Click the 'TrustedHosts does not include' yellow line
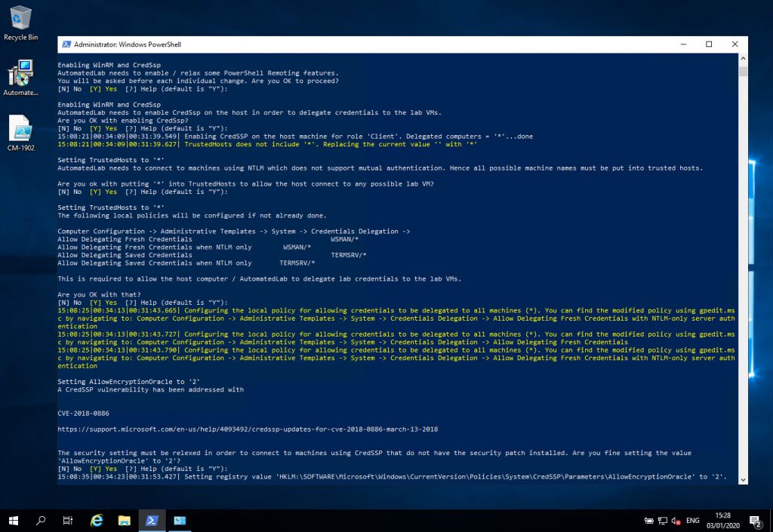773x532 pixels. point(267,144)
